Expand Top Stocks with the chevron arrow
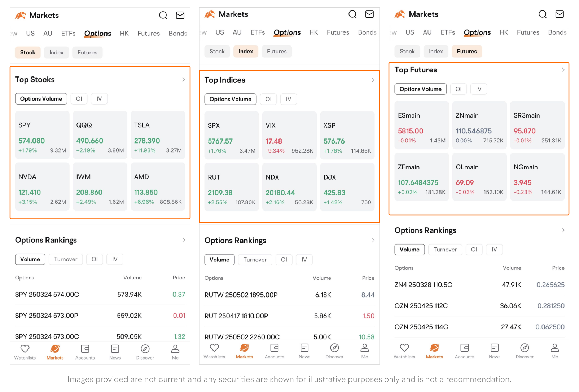The width and height of the screenshot is (579, 392). [x=184, y=80]
